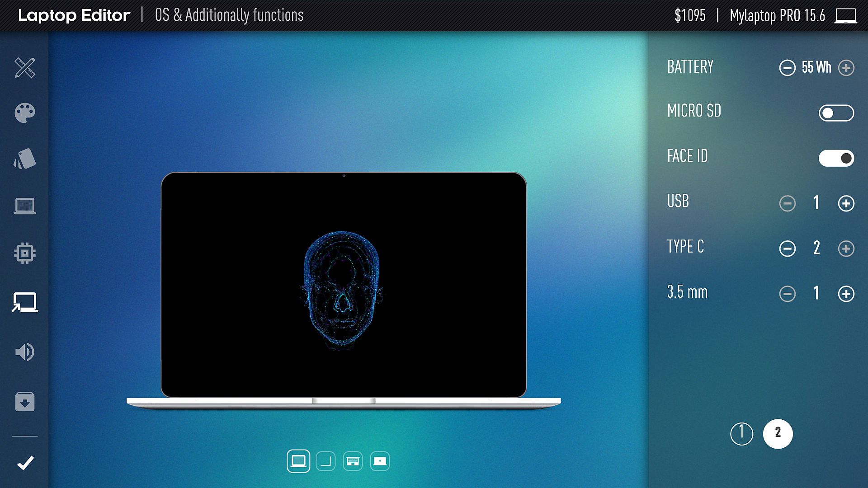
Task: Switch to settings page 1
Action: click(741, 434)
